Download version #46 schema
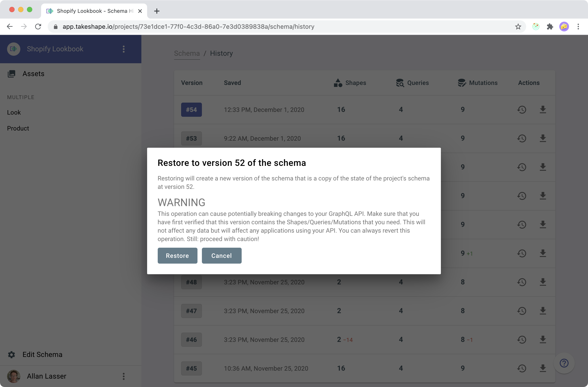This screenshot has height=387, width=588. point(543,339)
